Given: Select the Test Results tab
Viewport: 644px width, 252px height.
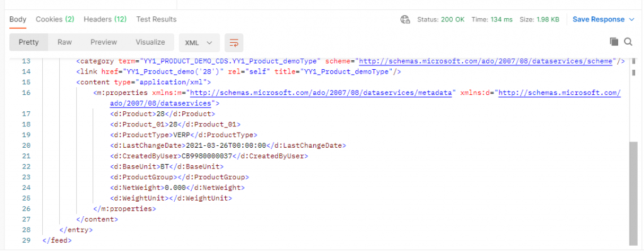Looking at the screenshot, I should [x=157, y=19].
